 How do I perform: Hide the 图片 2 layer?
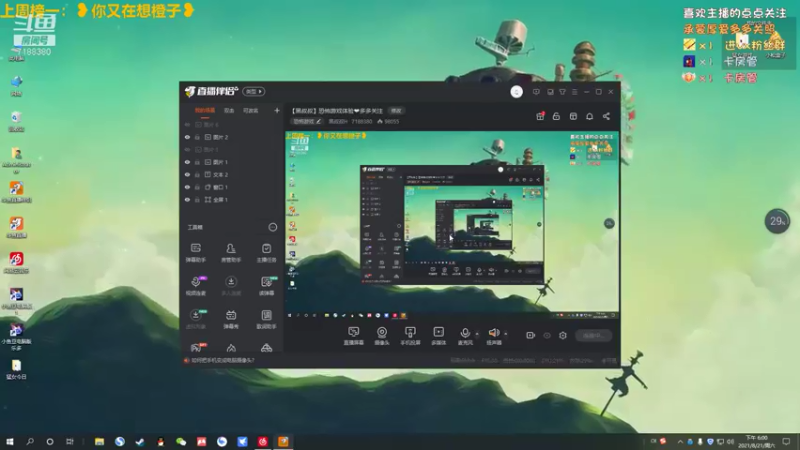click(x=187, y=137)
